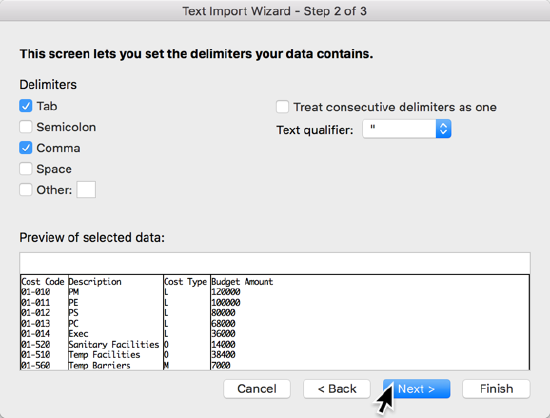Enable the Space delimiter checkbox
The height and width of the screenshot is (418, 550).
[26, 169]
